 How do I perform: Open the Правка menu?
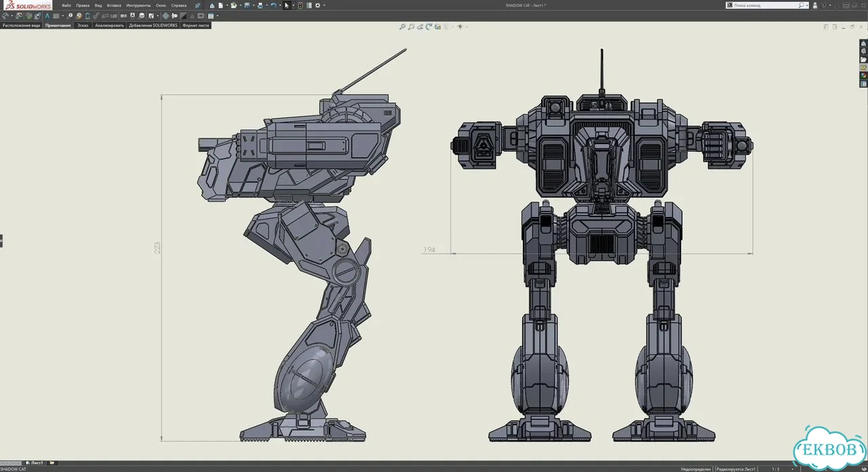[83, 5]
